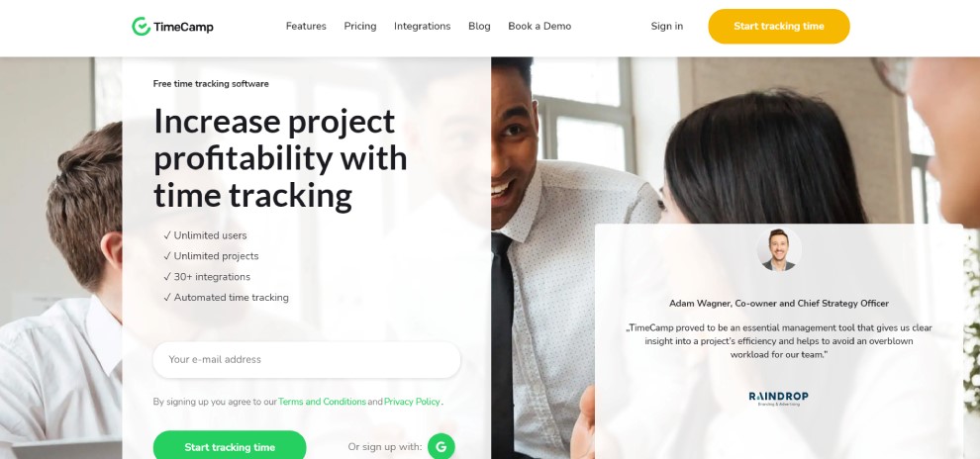Click Adam Wagner's avatar photo
Viewport: 980px width, 459px height.
[779, 248]
